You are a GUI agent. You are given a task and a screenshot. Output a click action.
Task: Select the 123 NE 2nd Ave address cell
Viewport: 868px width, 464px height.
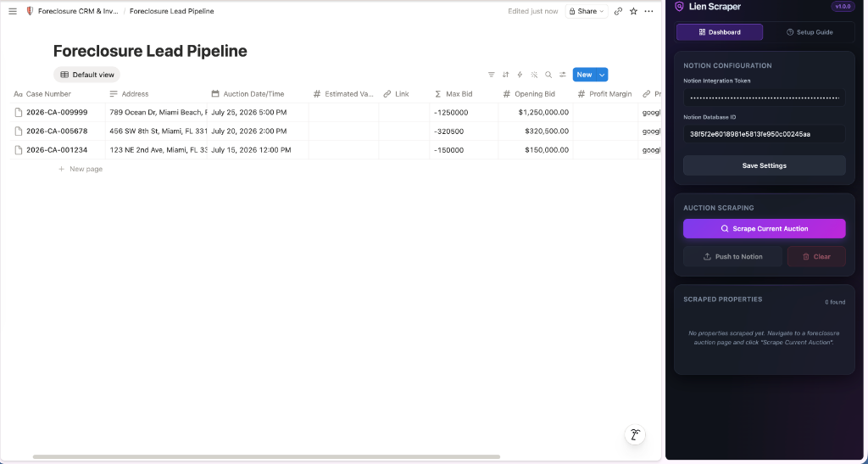[x=156, y=150]
